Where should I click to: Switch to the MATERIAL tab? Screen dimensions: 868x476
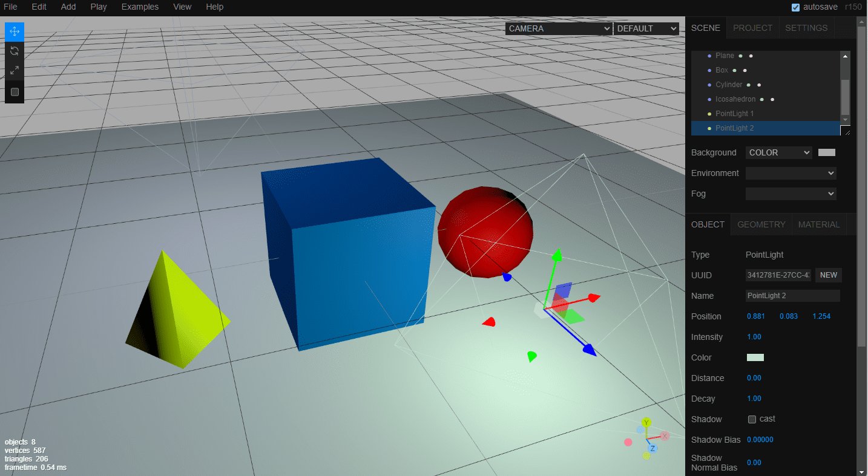pos(818,224)
